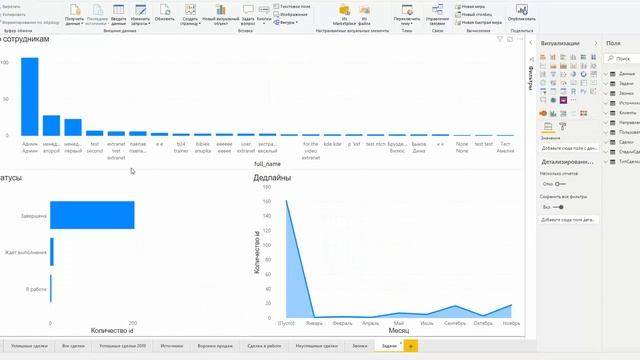Viewport: 640px width, 360px height.
Task: Select the treemap visualization
Action: click(x=594, y=74)
